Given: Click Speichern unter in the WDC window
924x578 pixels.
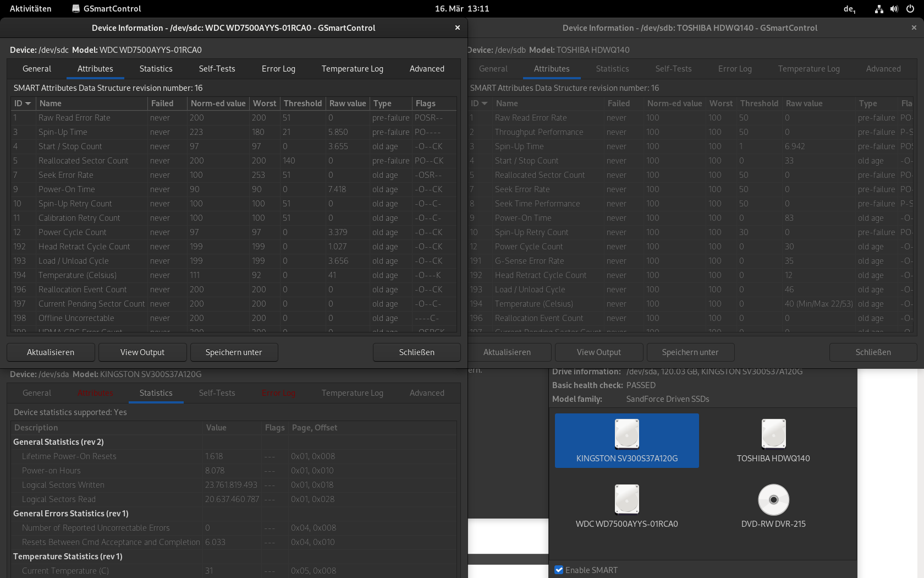Looking at the screenshot, I should (x=234, y=352).
